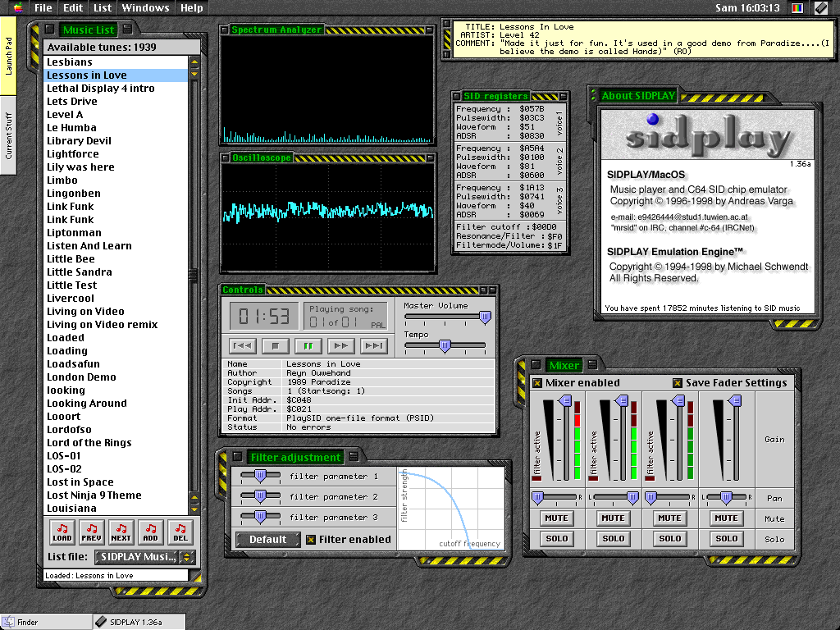Toggle filter active on third mixer channel
This screenshot has width=840, height=630.
click(x=650, y=478)
